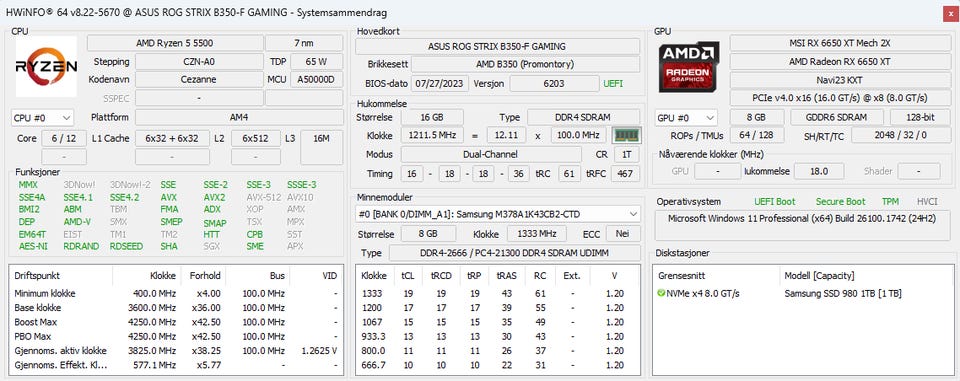Click the 6 / 12 core count field

tap(64, 138)
